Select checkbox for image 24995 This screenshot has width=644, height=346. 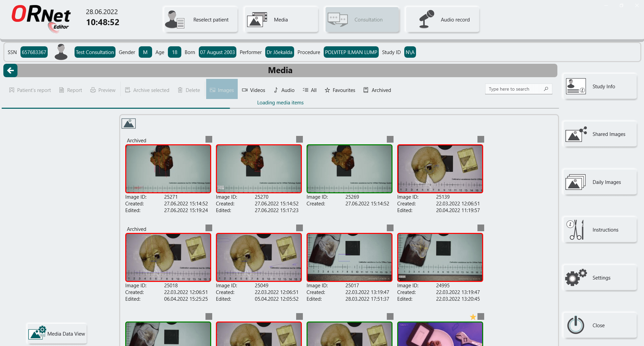[481, 228]
